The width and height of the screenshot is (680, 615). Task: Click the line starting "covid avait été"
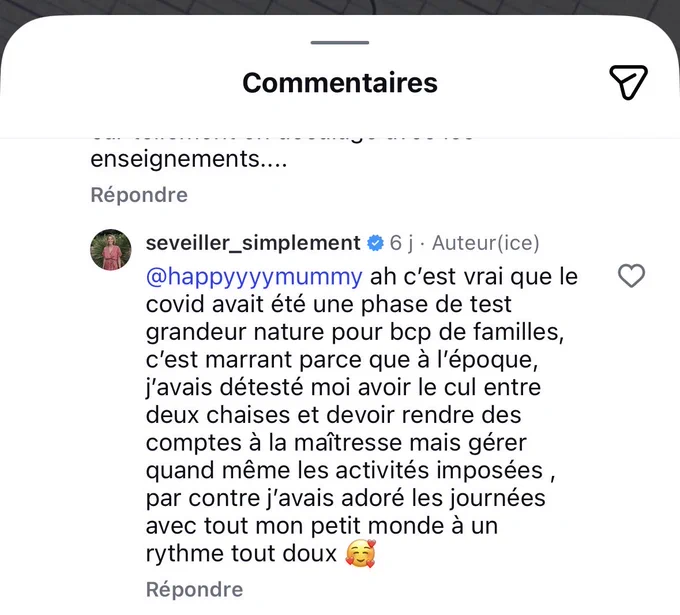pyautogui.click(x=329, y=304)
